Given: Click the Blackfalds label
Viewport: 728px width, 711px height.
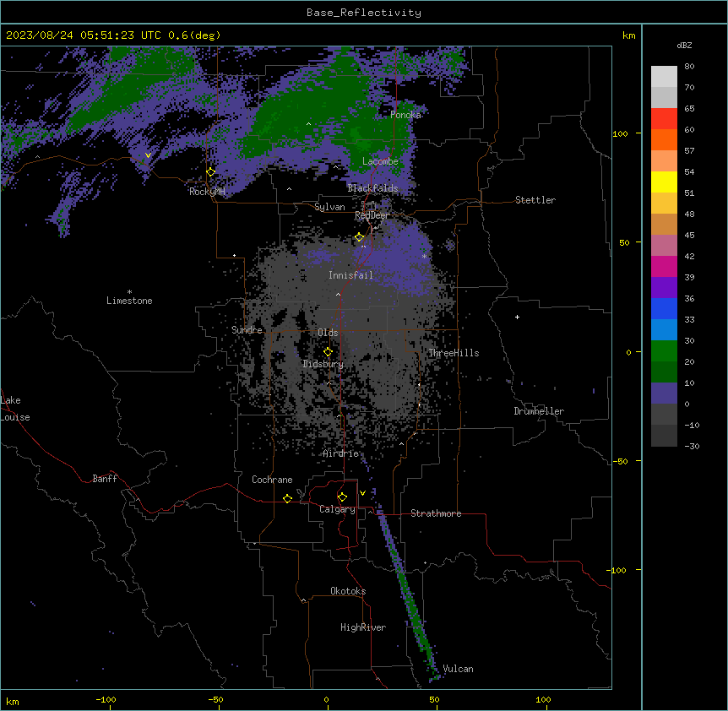Looking at the screenshot, I should pyautogui.click(x=372, y=188).
